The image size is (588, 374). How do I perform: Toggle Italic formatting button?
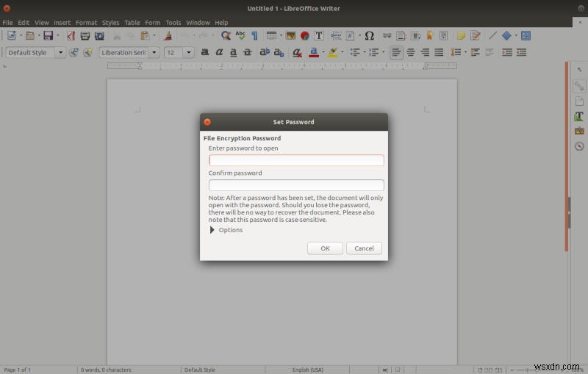pos(219,52)
